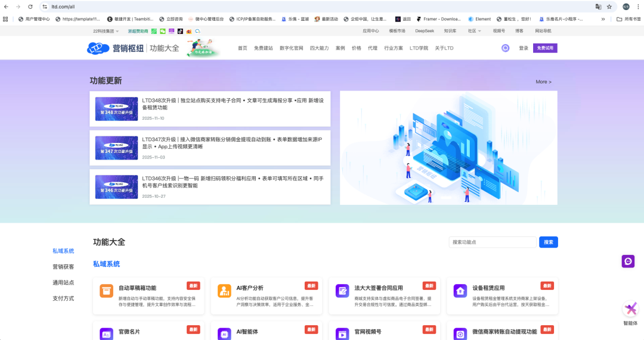Focus the 搜索功能点 input field
Image resolution: width=644 pixels, height=340 pixels.
pyautogui.click(x=493, y=242)
